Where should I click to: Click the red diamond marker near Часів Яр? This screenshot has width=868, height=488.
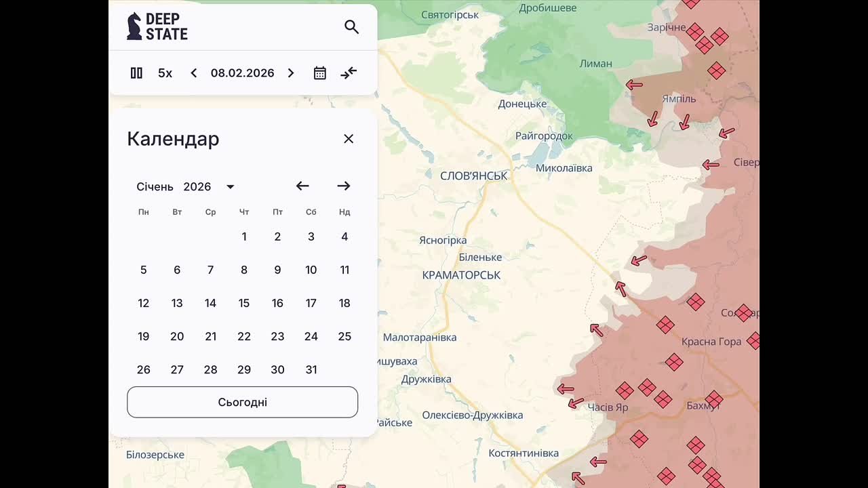click(x=624, y=390)
